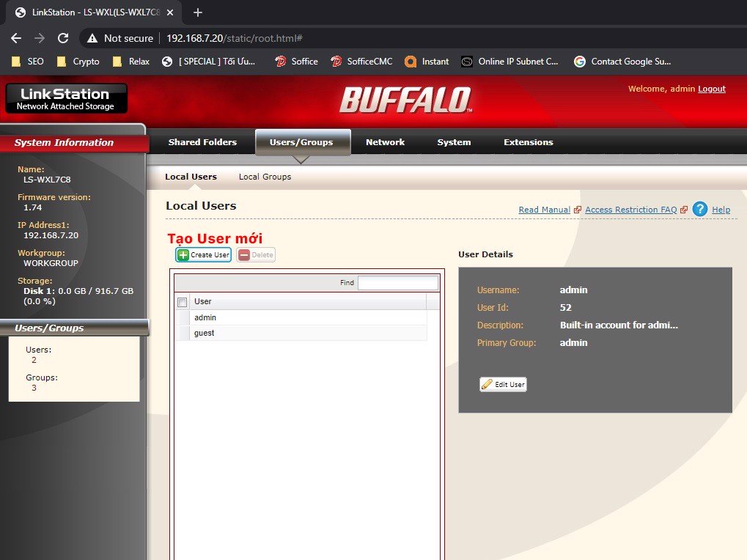Click the User column header

(308, 301)
